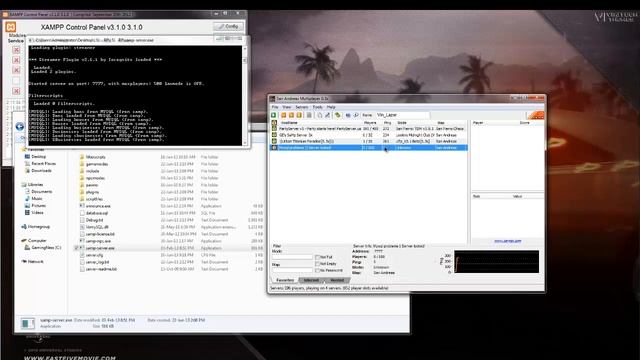This screenshot has height=360, width=640.
Task: Open the Servers menu in SA-MP
Action: pos(302,107)
